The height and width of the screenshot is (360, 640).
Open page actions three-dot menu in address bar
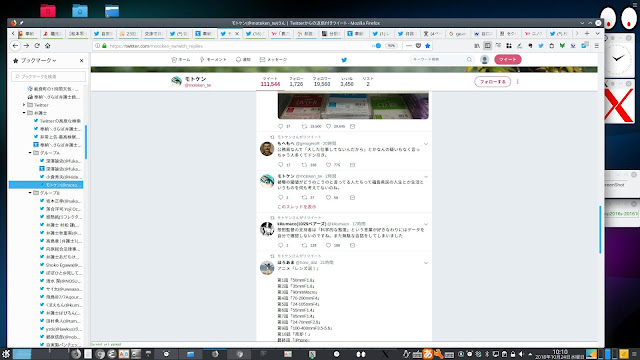point(409,46)
